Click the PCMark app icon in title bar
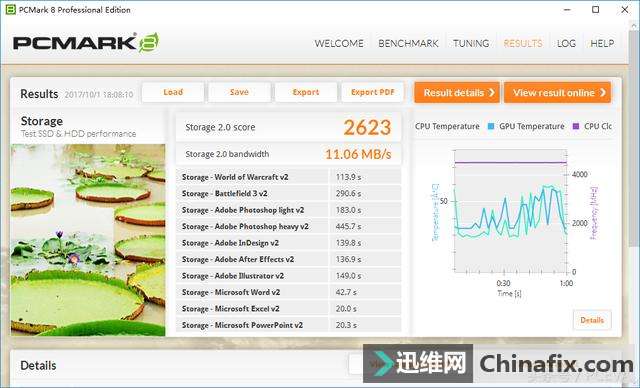Viewport: 640px width, 388px height. click(10, 9)
